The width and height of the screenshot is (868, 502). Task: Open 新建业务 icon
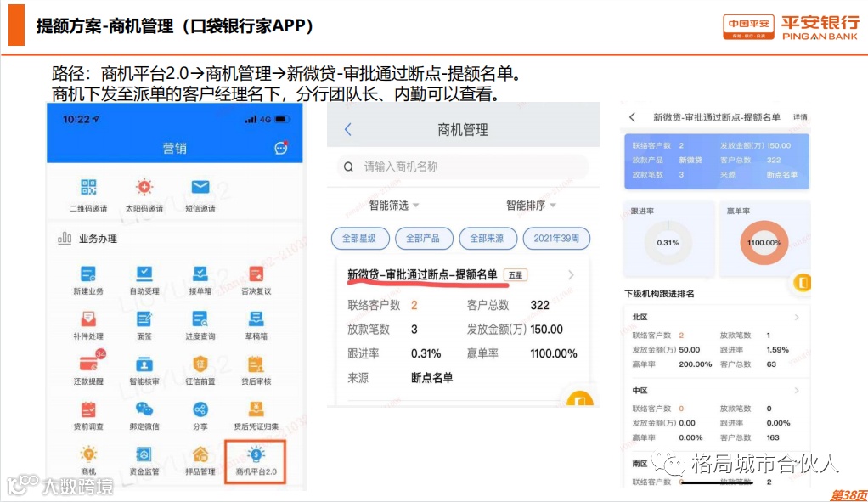pos(88,274)
